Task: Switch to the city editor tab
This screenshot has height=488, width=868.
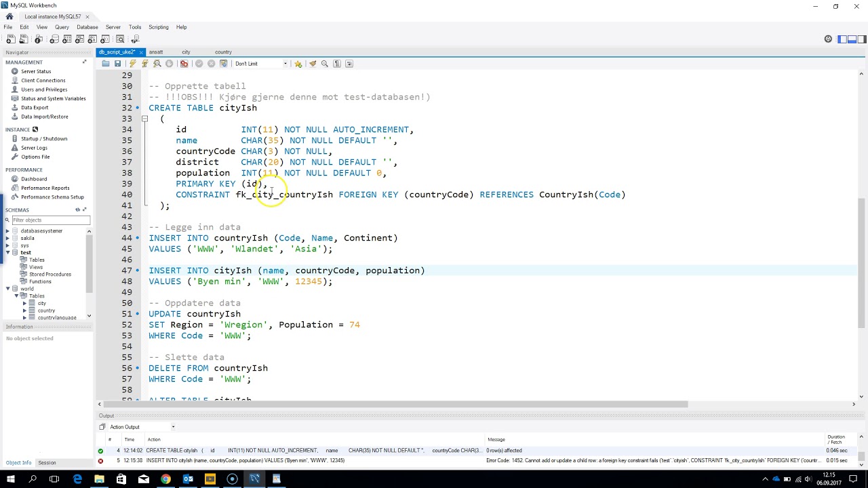Action: coord(186,52)
